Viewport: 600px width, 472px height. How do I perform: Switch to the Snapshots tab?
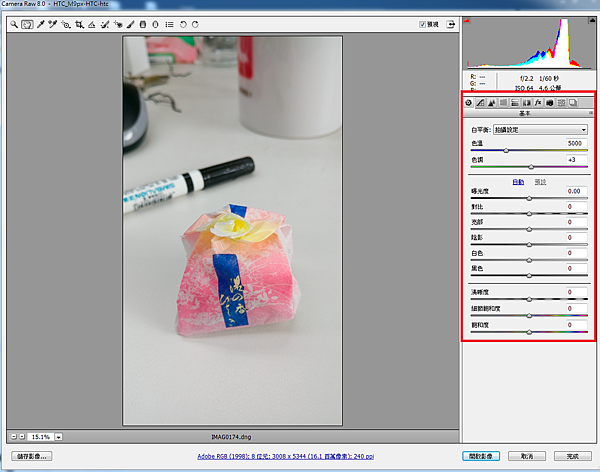pos(573,103)
